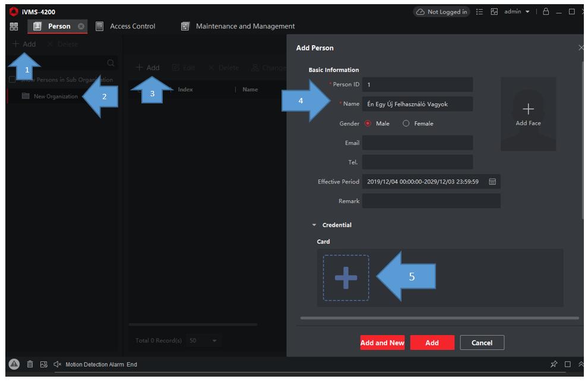This screenshot has width=588, height=382.
Task: Select the Male radio button
Action: pyautogui.click(x=368, y=124)
